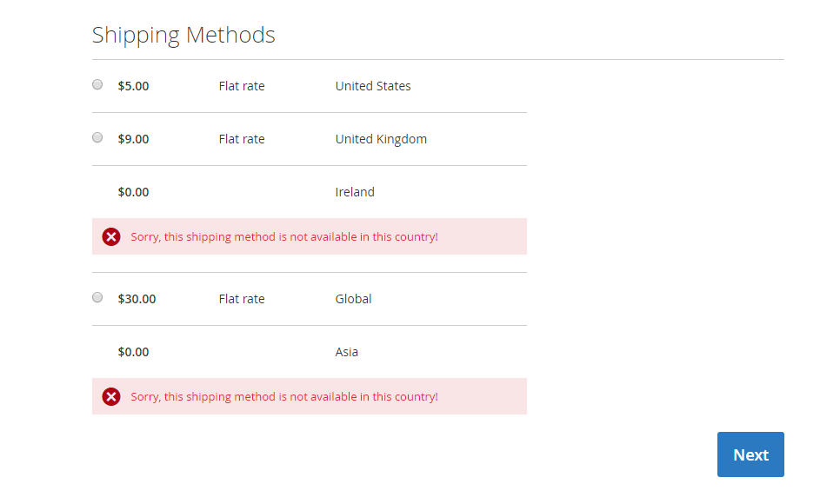
Task: Click the $9.00 price label
Action: [x=133, y=139]
